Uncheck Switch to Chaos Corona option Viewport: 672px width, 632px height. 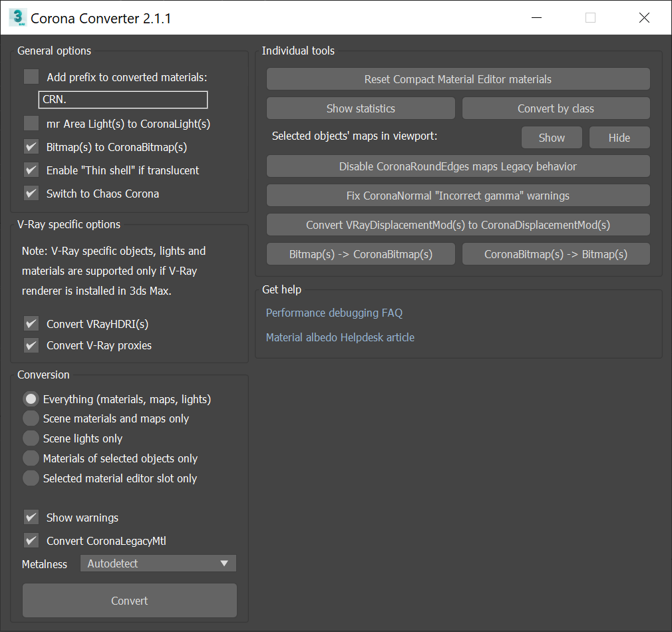click(31, 193)
